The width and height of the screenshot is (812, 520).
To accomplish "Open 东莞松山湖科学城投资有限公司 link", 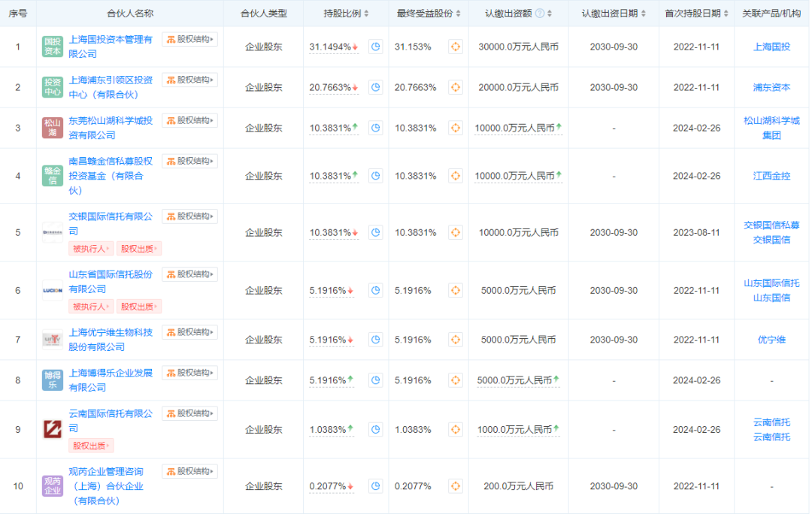I will pos(111,128).
